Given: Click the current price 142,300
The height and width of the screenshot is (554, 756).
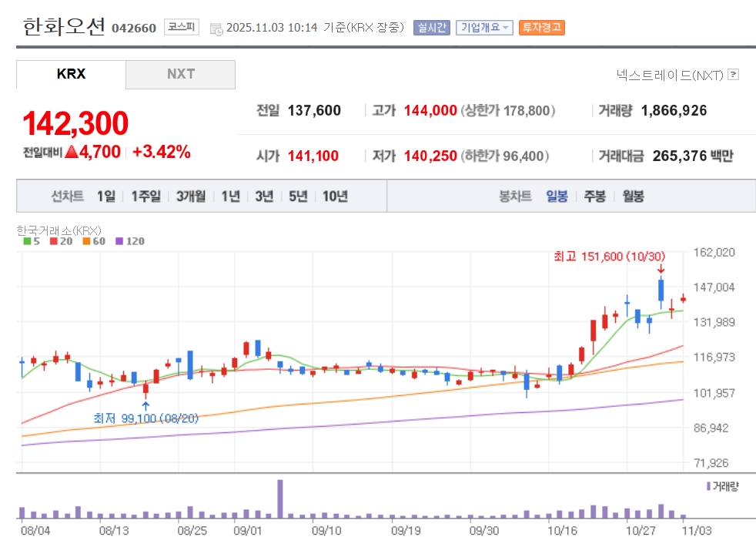Looking at the screenshot, I should (x=75, y=123).
